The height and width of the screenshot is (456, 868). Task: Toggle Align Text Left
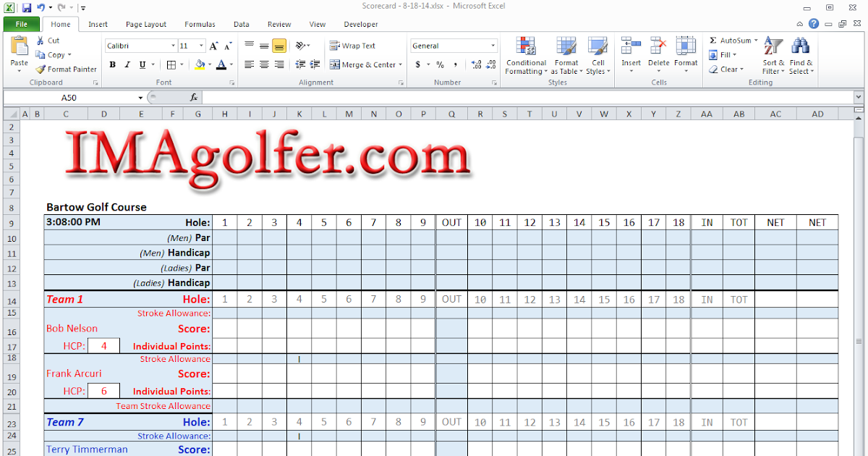point(249,64)
